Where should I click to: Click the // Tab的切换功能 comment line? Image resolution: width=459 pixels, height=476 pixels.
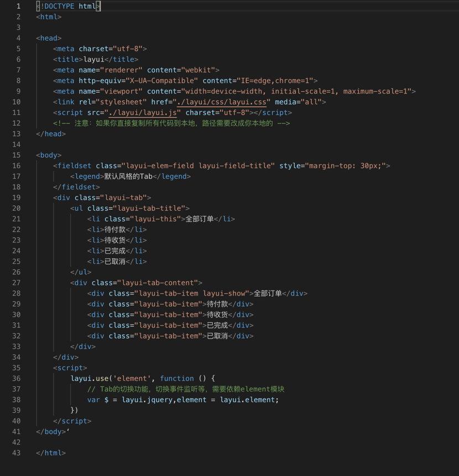[186, 389]
